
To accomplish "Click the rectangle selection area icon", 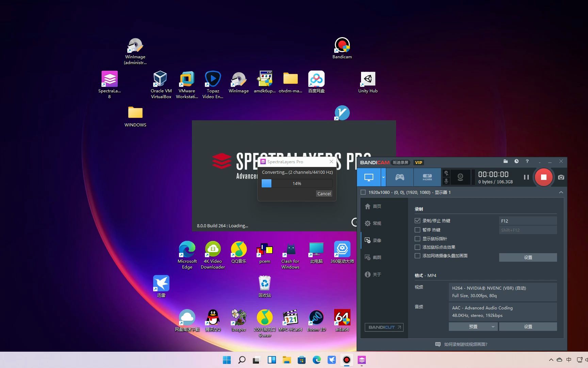I will point(363,192).
